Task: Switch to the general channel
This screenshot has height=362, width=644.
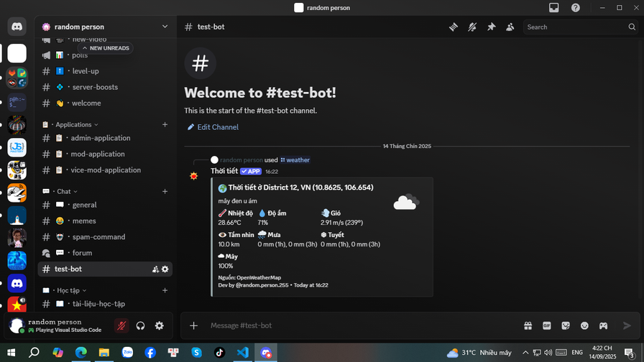Action: pyautogui.click(x=84, y=205)
